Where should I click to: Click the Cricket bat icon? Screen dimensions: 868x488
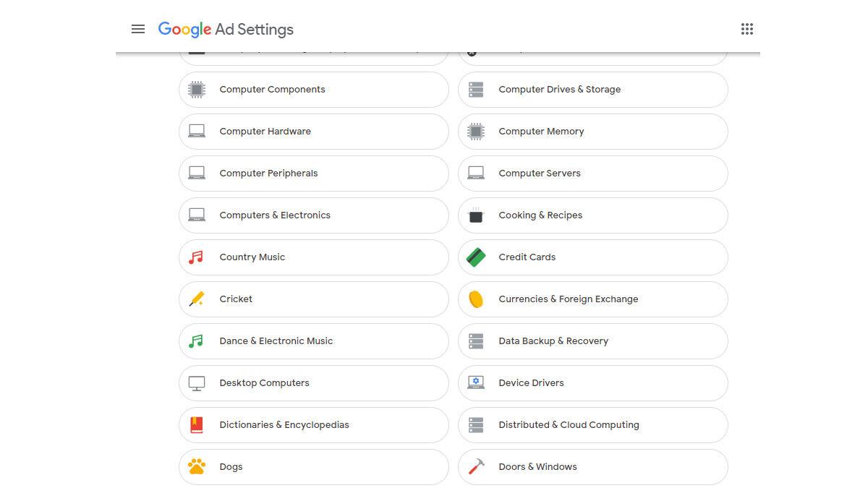point(196,299)
